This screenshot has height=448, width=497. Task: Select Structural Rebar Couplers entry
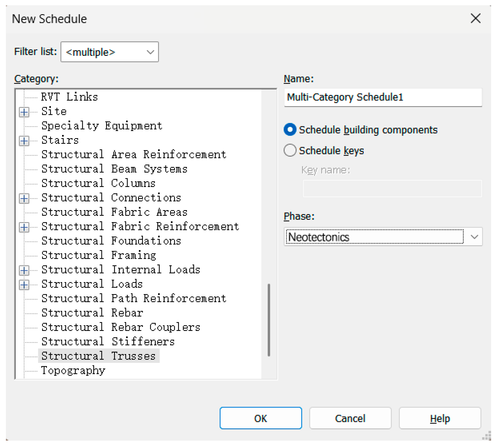(x=121, y=328)
